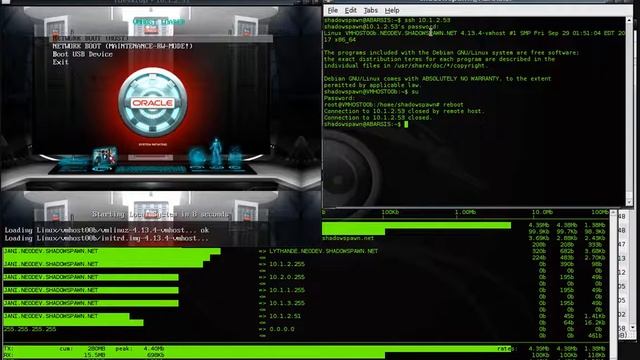This screenshot has height=360, width=640.
Task: Click 'Connection to 10.1.2.53 closed by remote host.'
Action: [404, 111]
